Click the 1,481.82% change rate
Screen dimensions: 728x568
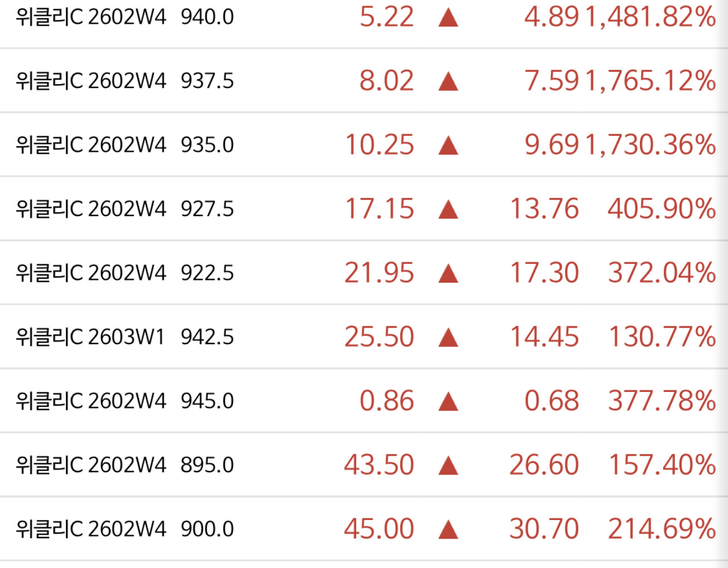tap(650, 17)
